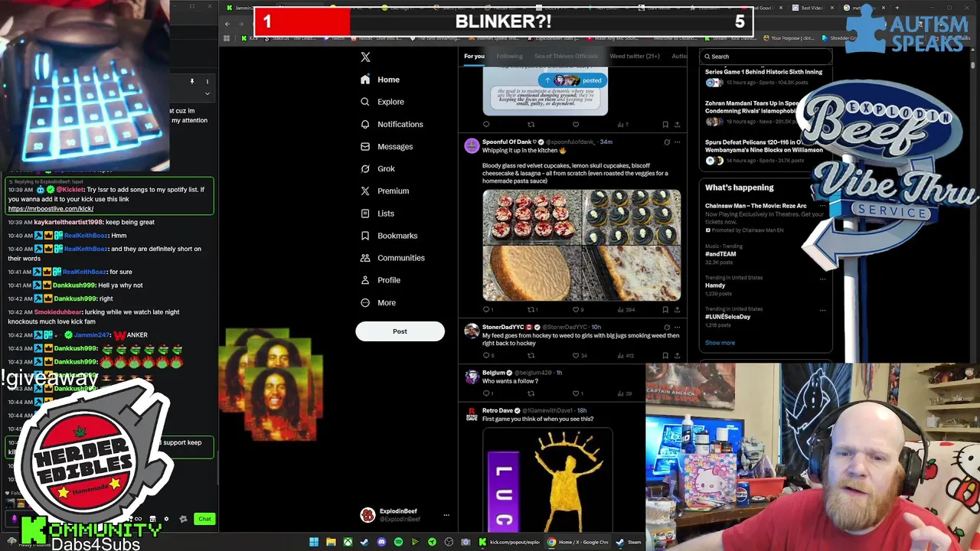Open Messages in X sidebar
Screen dimensions: 980x551
[387, 146]
